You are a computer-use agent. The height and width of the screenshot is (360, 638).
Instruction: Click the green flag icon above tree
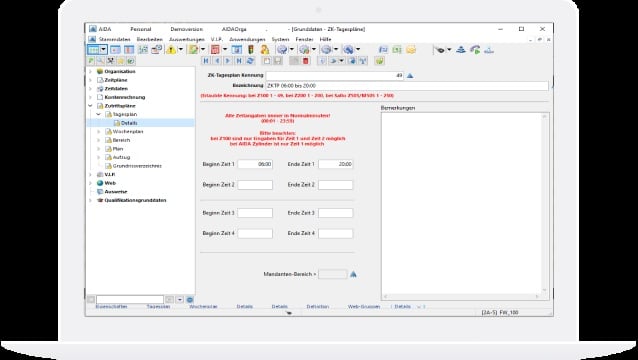(91, 61)
